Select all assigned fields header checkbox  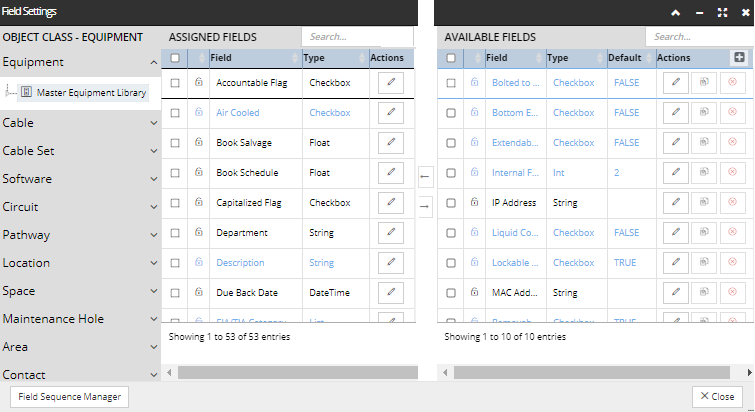pyautogui.click(x=176, y=58)
